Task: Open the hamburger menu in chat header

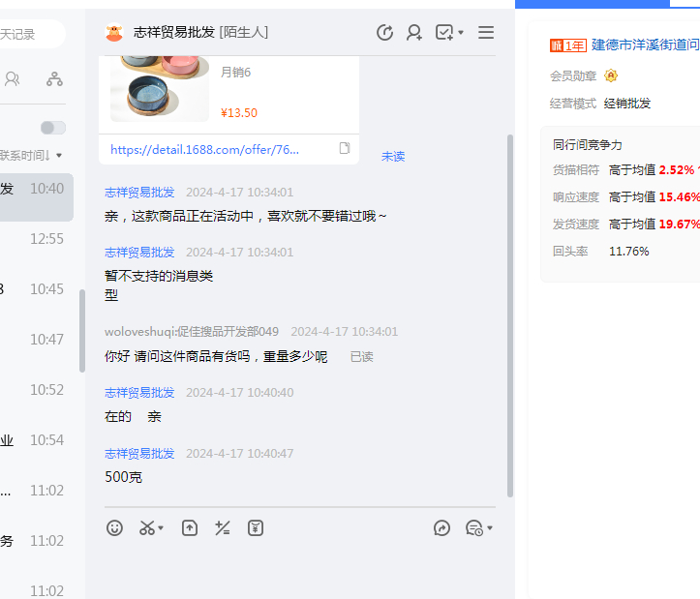Action: pyautogui.click(x=486, y=33)
